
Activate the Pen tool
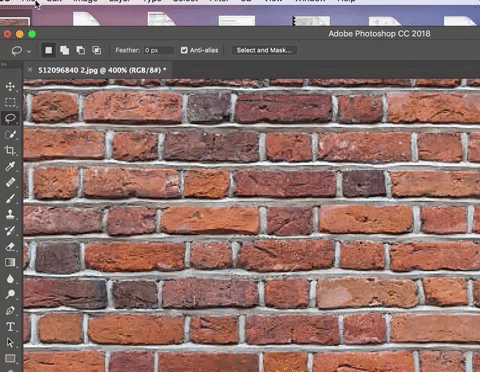(10, 311)
